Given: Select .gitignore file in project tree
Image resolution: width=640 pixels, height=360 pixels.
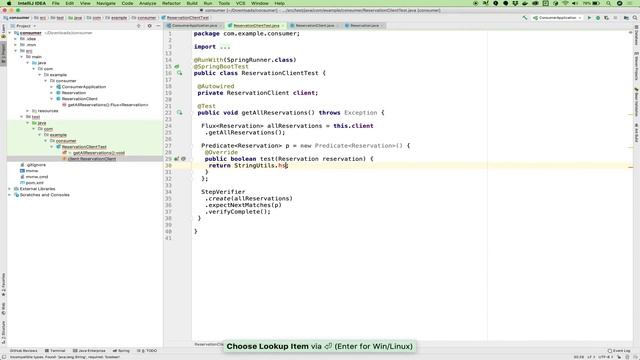Looking at the screenshot, I should point(36,165).
